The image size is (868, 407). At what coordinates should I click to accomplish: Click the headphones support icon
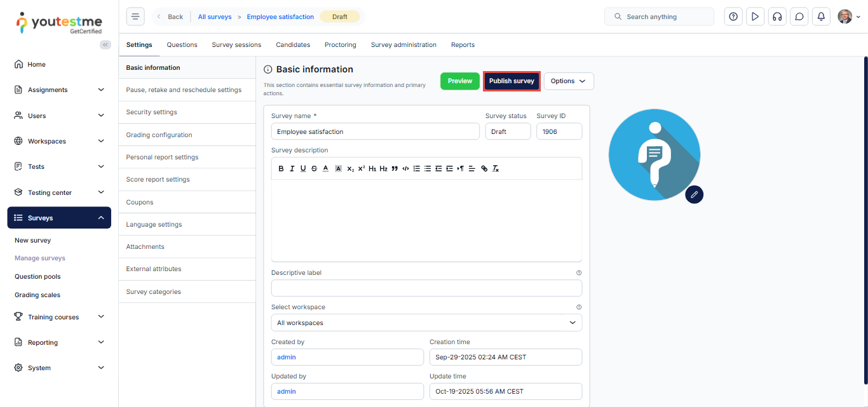(777, 17)
